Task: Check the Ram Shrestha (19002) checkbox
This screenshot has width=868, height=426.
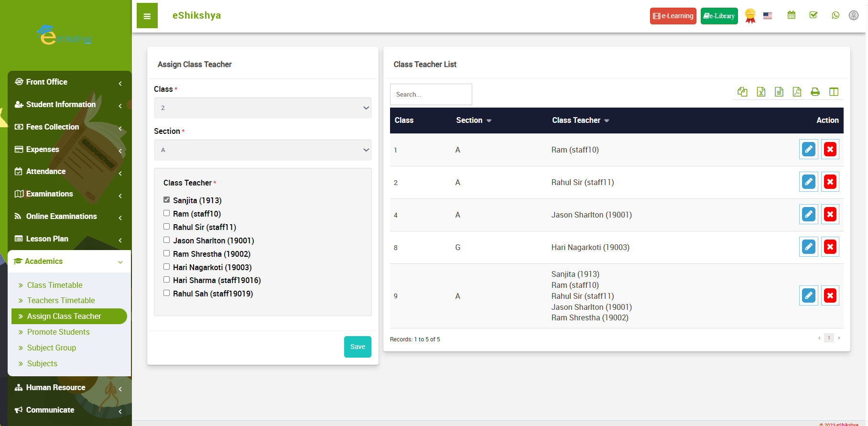Action: [167, 253]
